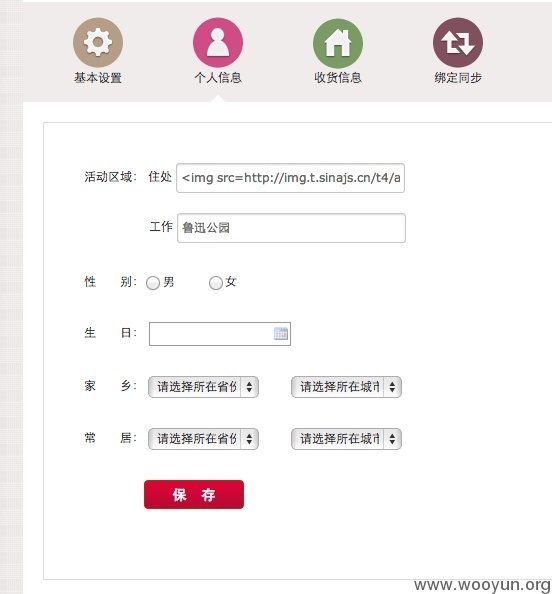Focus the 工作 input containing 鲁迅公园
Screen dimensions: 552x594
291,228
